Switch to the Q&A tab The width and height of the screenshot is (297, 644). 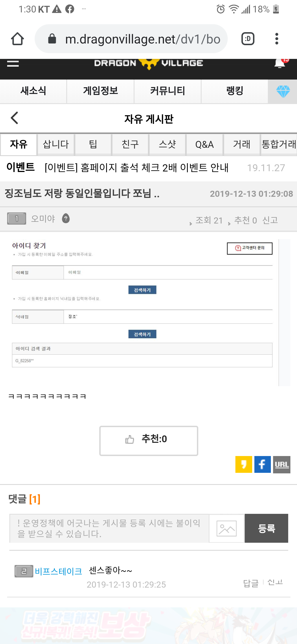(204, 144)
